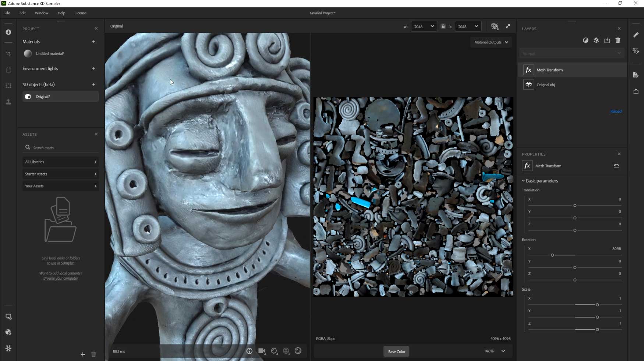644x361 pixels.
Task: Open the document edit icon in right sidebar
Action: (x=636, y=75)
